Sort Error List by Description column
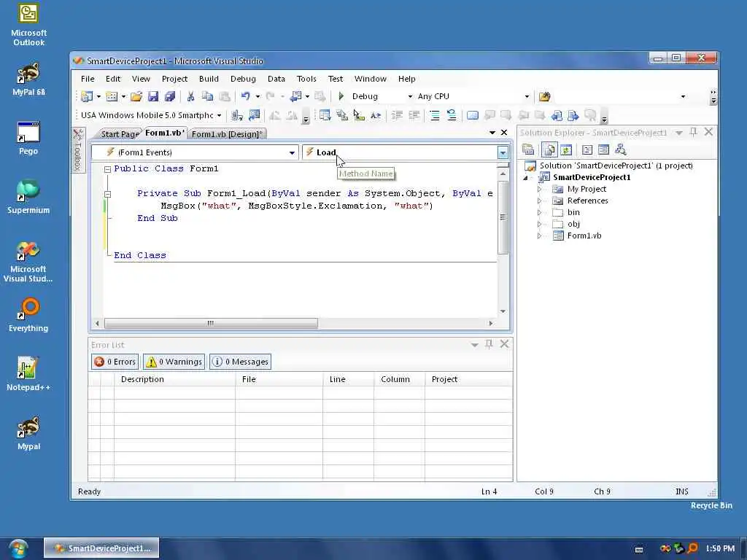Viewport: 747px width, 560px height. pyautogui.click(x=174, y=379)
